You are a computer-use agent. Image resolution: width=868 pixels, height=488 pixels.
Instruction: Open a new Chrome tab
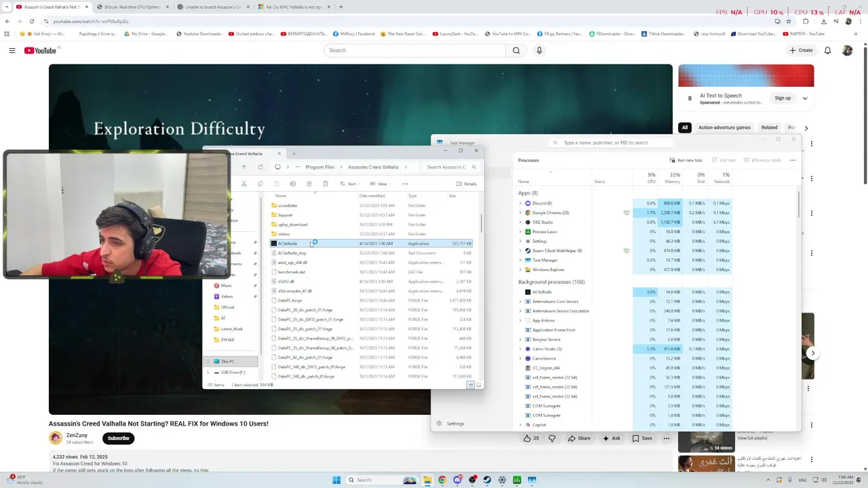(x=340, y=7)
